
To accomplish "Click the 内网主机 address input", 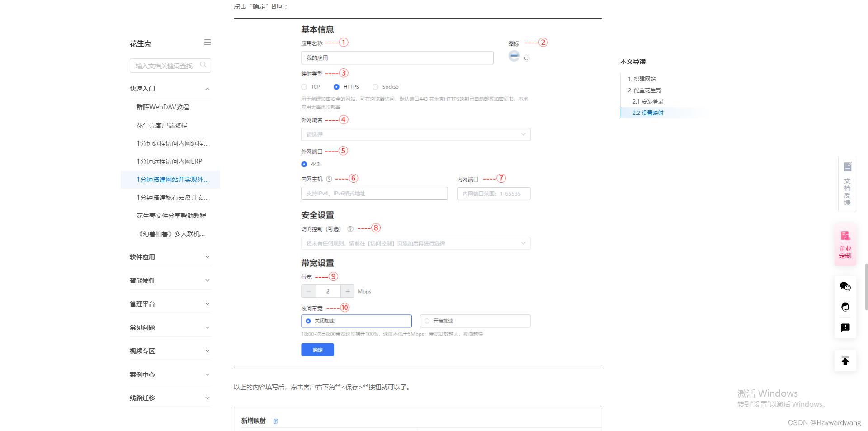I will coord(374,194).
